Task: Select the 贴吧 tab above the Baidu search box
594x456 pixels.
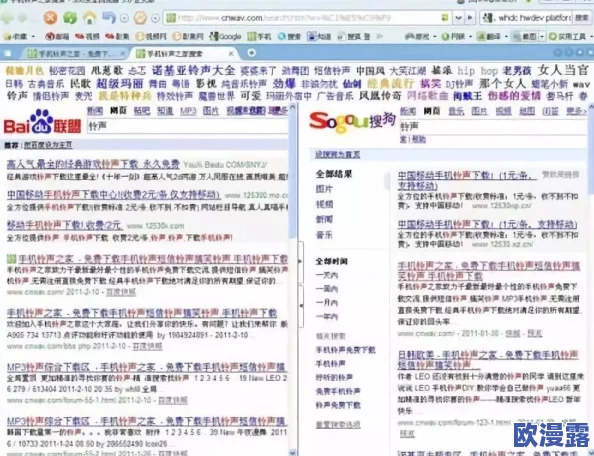Action: (142, 111)
